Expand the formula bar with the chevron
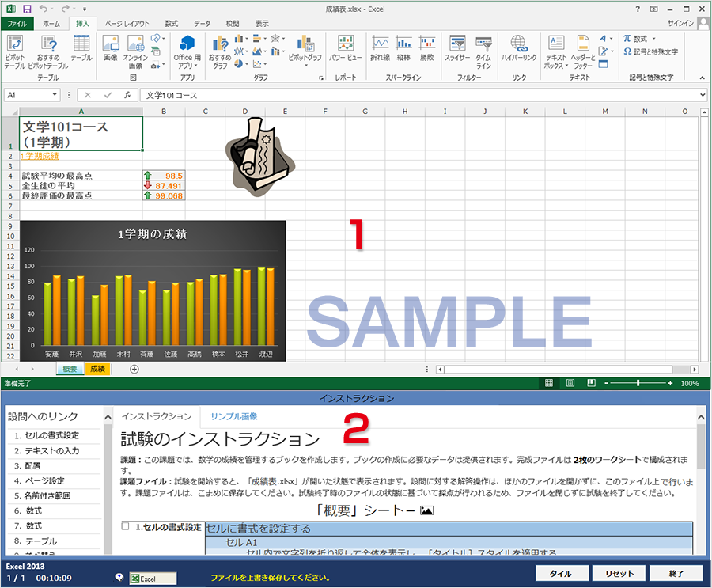The height and width of the screenshot is (588, 712). tap(703, 95)
